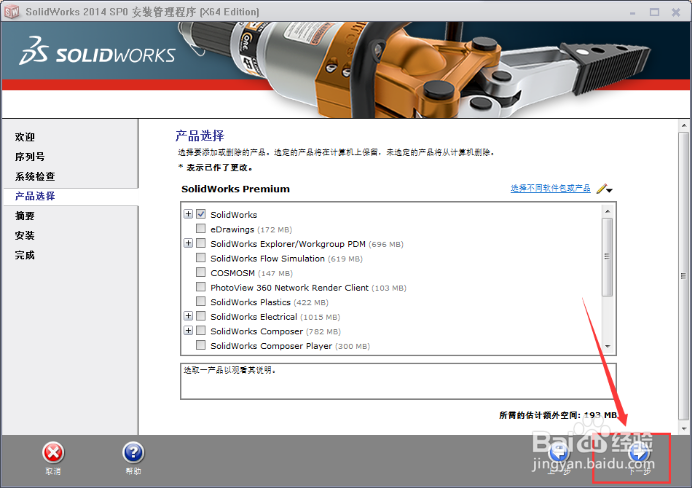Check the SolidWorks Plastics checkbox
Image resolution: width=693 pixels, height=488 pixels.
coord(201,301)
